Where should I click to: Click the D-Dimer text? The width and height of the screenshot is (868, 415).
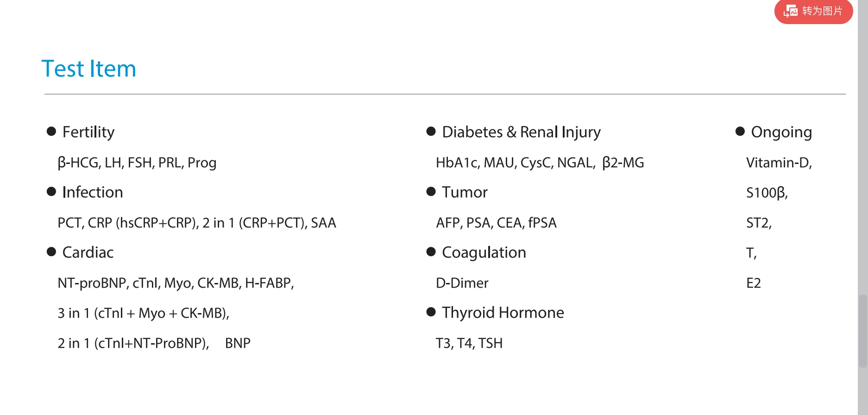[x=462, y=283]
